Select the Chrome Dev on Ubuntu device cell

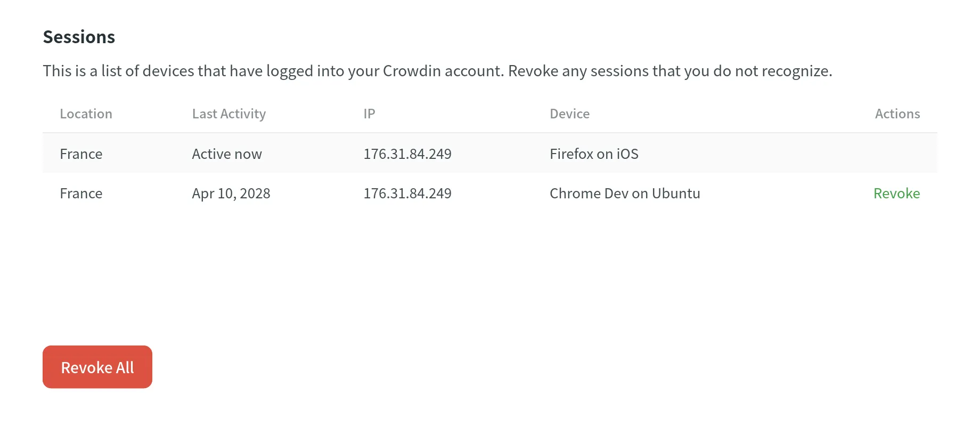tap(625, 194)
